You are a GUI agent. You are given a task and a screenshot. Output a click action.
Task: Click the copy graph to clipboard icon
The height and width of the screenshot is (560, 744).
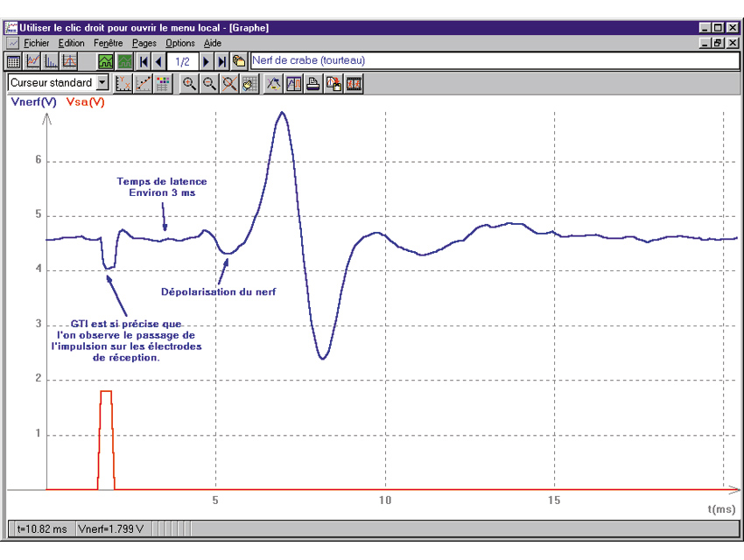pyautogui.click(x=333, y=84)
